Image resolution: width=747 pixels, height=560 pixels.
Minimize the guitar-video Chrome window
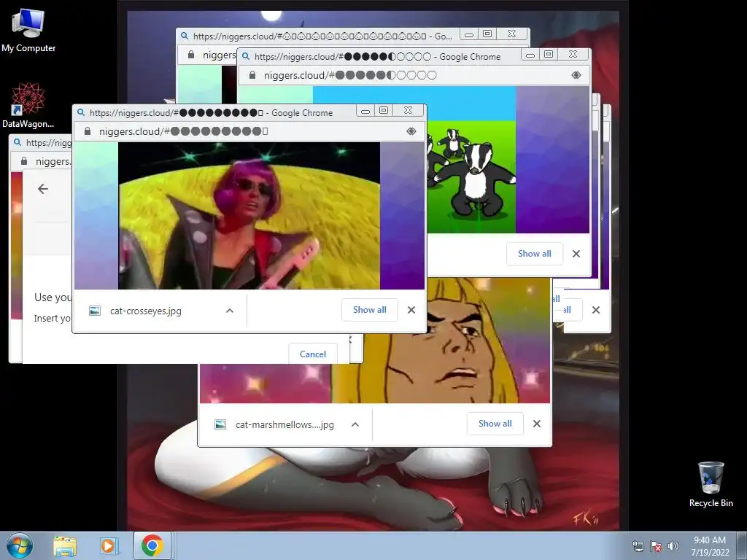tap(365, 111)
